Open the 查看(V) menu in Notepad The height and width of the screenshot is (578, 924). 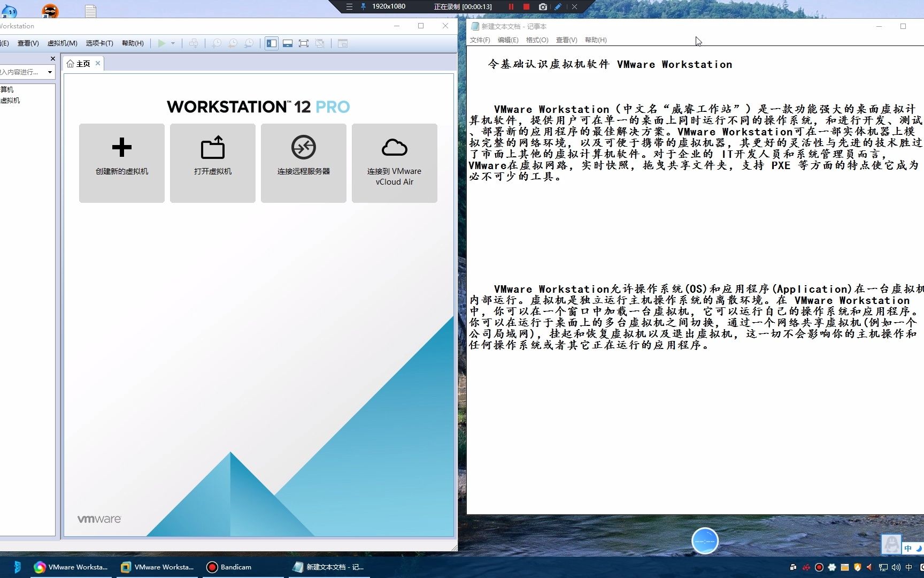click(x=566, y=40)
